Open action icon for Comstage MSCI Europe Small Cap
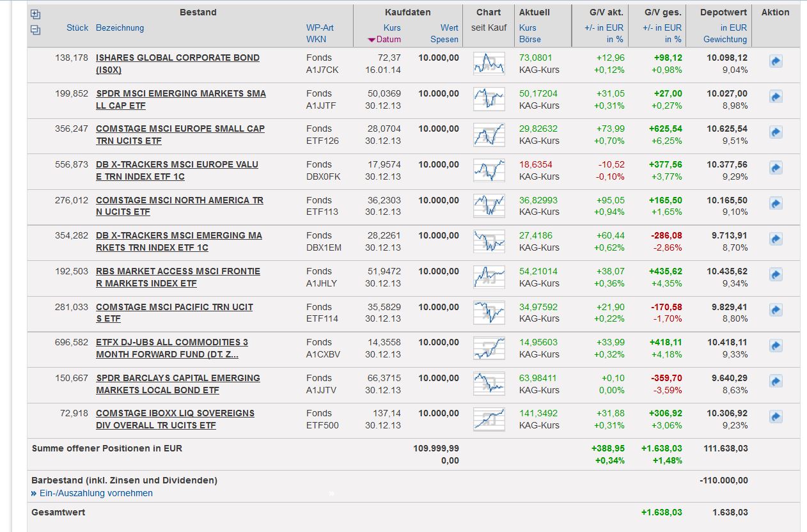Viewport: 807px width, 532px height. click(x=776, y=133)
